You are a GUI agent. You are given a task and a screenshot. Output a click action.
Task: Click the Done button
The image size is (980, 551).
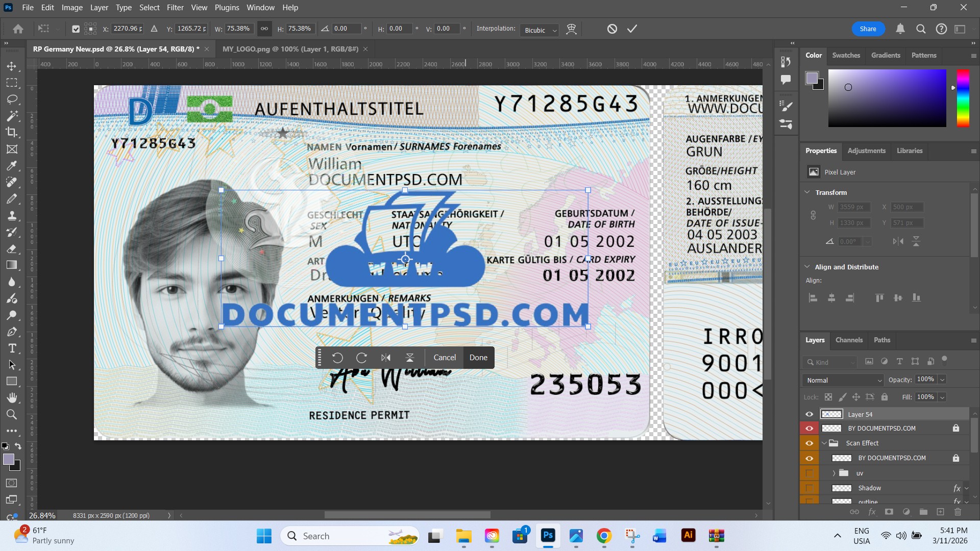click(478, 357)
